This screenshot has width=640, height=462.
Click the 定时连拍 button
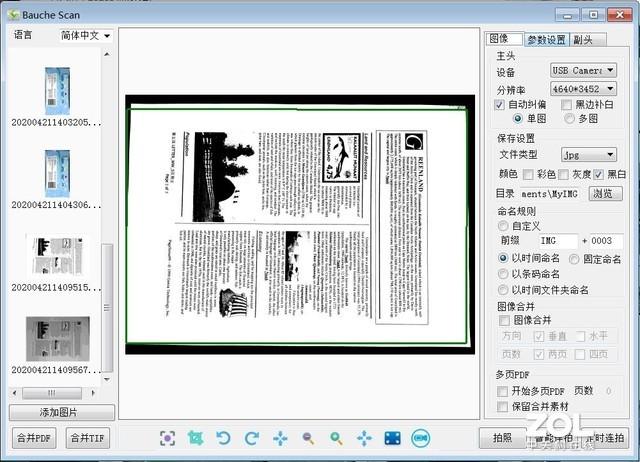[x=607, y=438]
